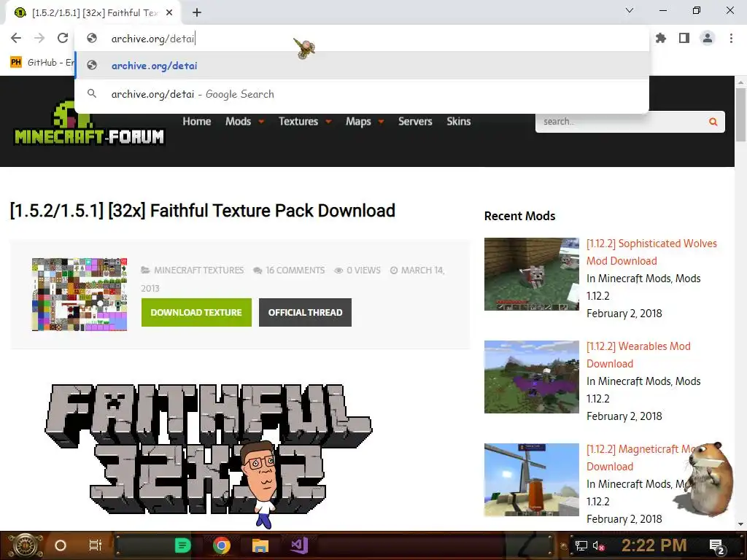This screenshot has width=747, height=560.
Task: Open the Servers nav item
Action: [415, 122]
